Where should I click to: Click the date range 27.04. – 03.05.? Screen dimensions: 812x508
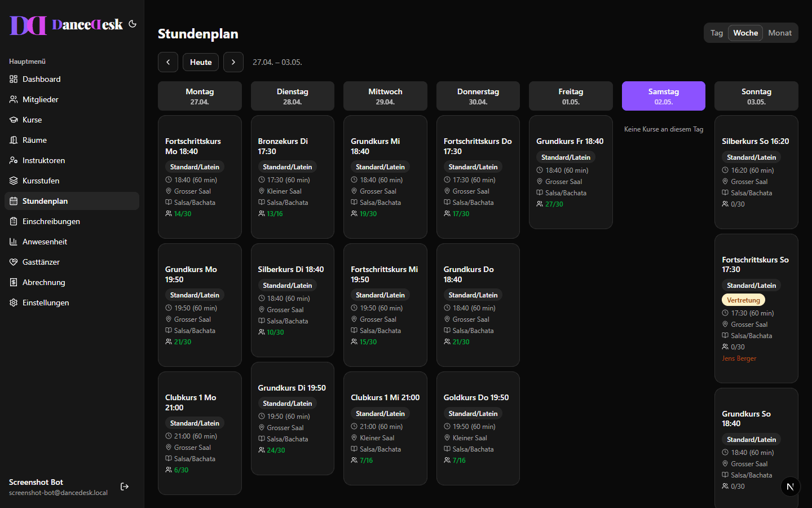pyautogui.click(x=277, y=62)
